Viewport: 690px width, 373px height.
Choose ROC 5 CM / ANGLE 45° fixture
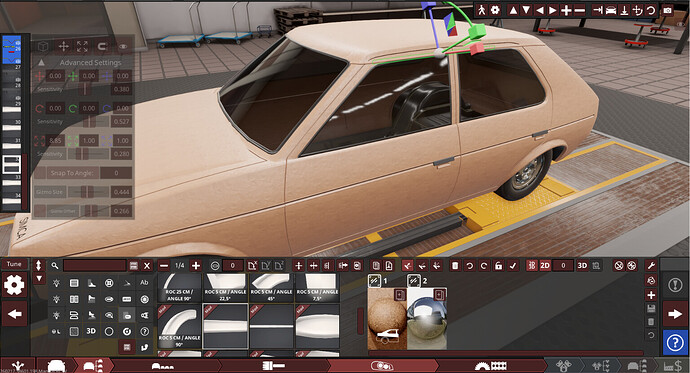pyautogui.click(x=272, y=288)
